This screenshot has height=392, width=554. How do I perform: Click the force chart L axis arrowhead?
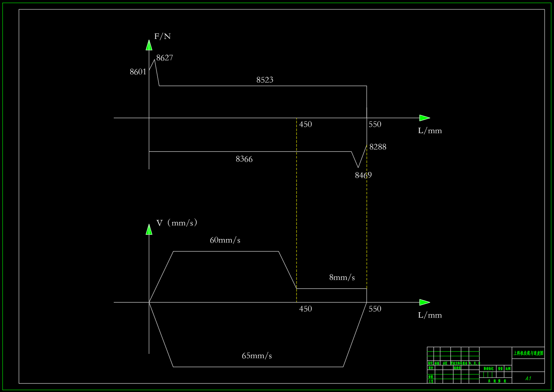[425, 118]
